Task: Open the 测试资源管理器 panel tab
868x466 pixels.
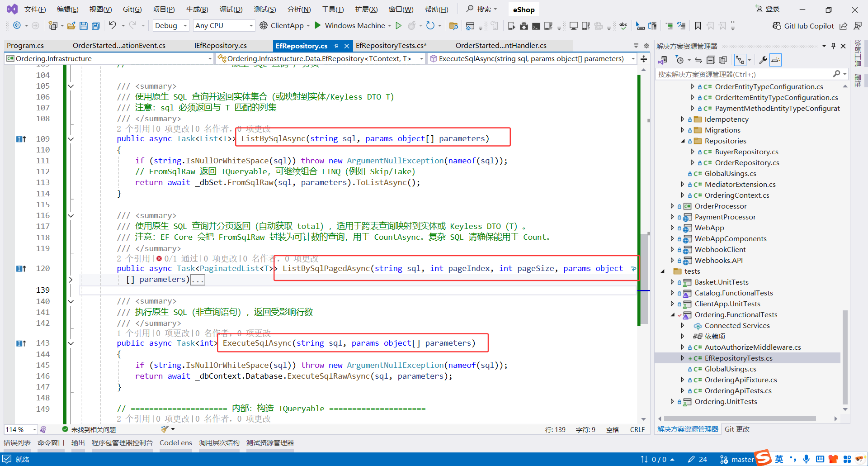Action: tap(270, 443)
